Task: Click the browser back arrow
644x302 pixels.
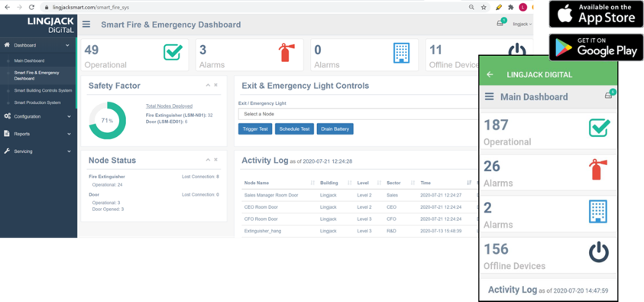Action: (7, 8)
